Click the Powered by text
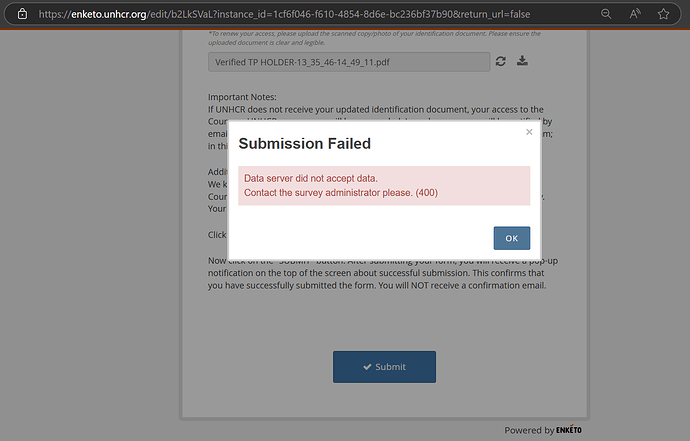The height and width of the screenshot is (441, 690). (x=529, y=430)
